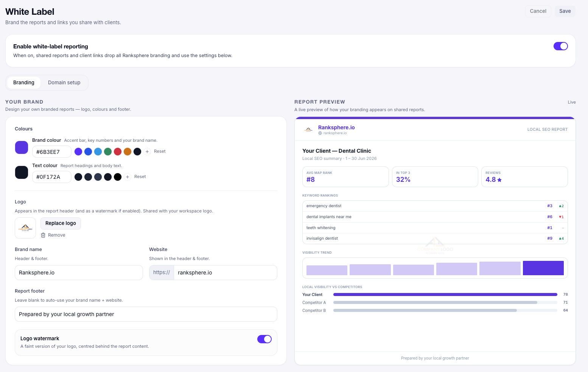Open the large text colour picker square

(x=22, y=172)
